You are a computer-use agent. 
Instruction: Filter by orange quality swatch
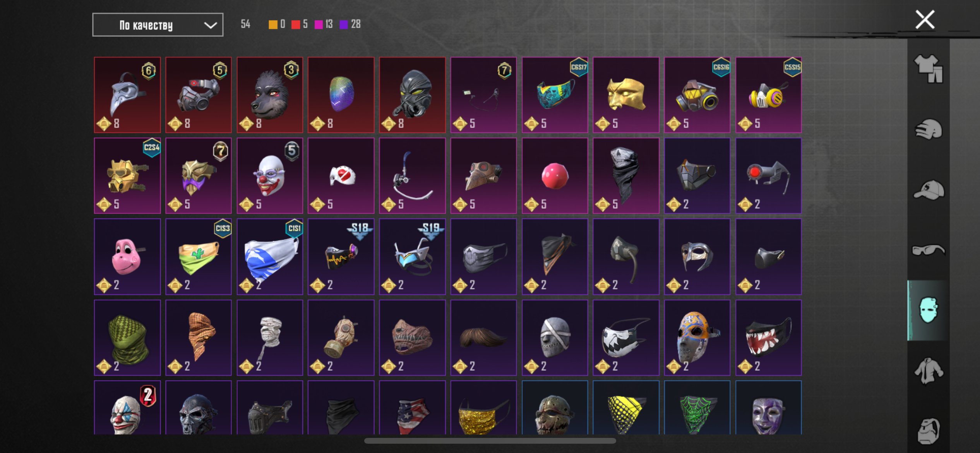[x=273, y=24]
